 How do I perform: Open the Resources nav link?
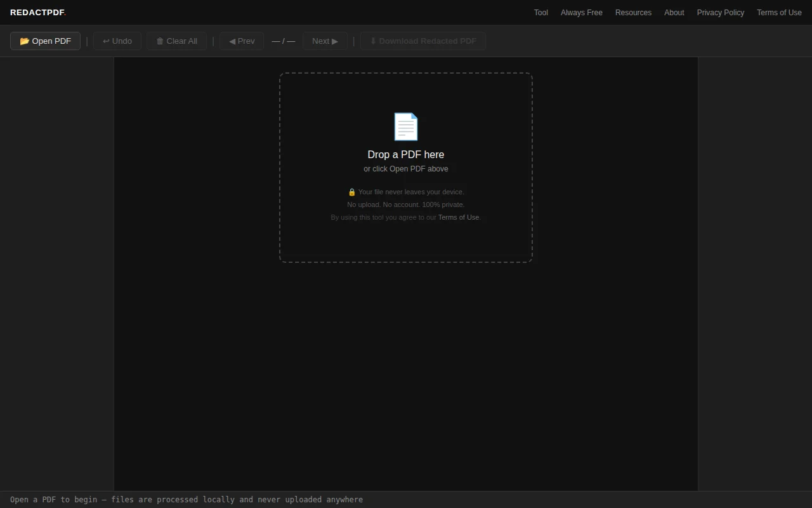tap(633, 13)
